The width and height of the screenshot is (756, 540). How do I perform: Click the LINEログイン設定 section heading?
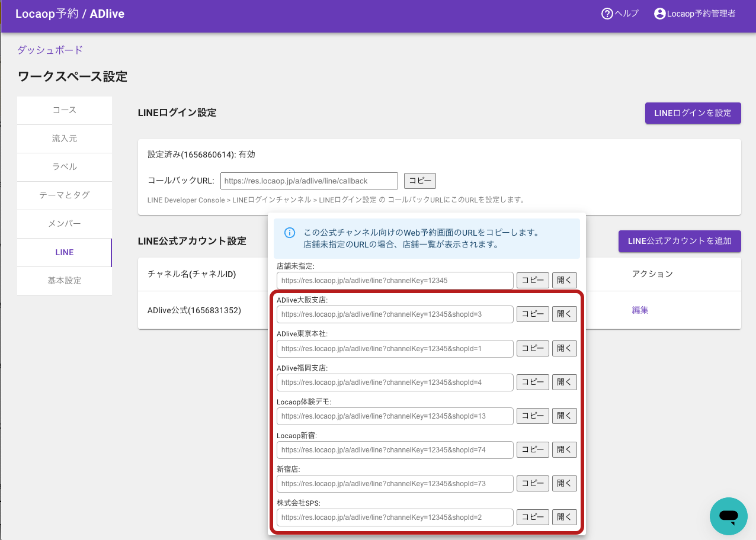coord(177,112)
